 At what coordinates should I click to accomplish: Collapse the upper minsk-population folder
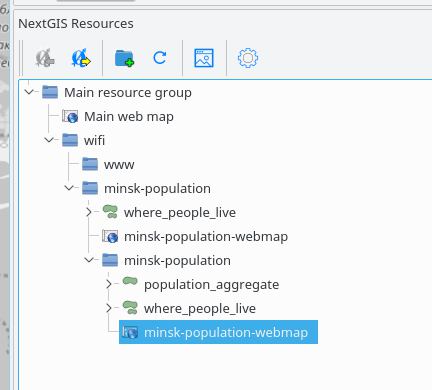pyautogui.click(x=69, y=188)
